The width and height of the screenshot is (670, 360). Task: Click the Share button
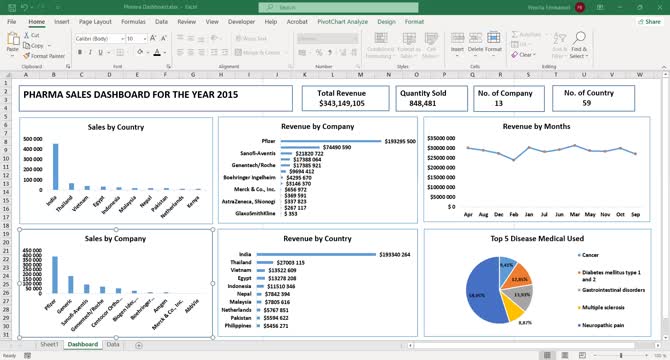[649, 21]
